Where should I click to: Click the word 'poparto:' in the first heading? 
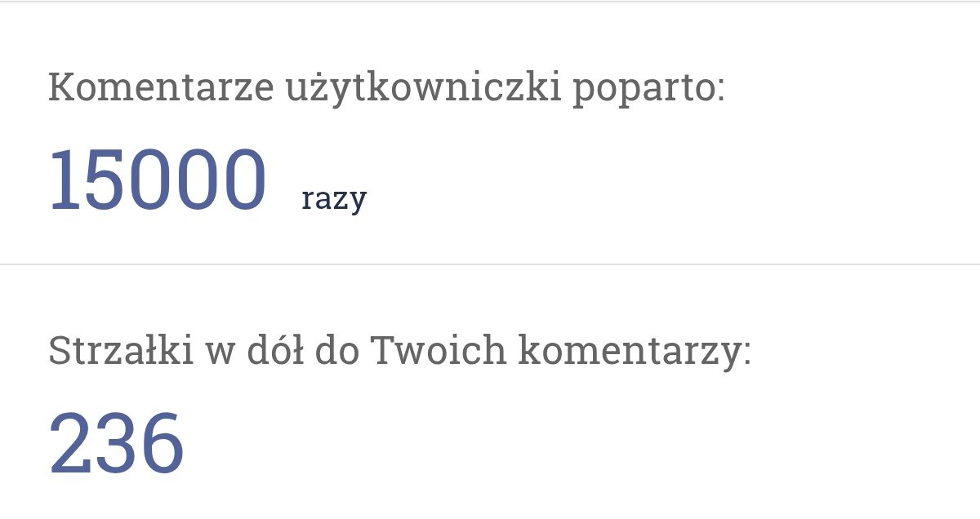coord(648,91)
